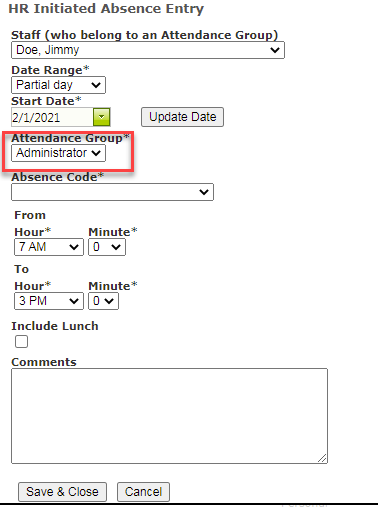Click the Attendance Group label

pyautogui.click(x=70, y=138)
